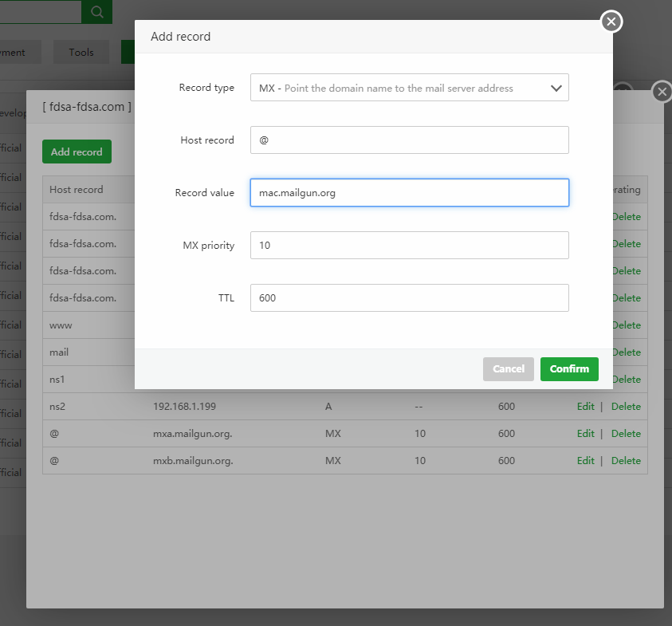Screen dimensions: 672x626
Task: Expand the Record type dropdown
Action: 409,88
